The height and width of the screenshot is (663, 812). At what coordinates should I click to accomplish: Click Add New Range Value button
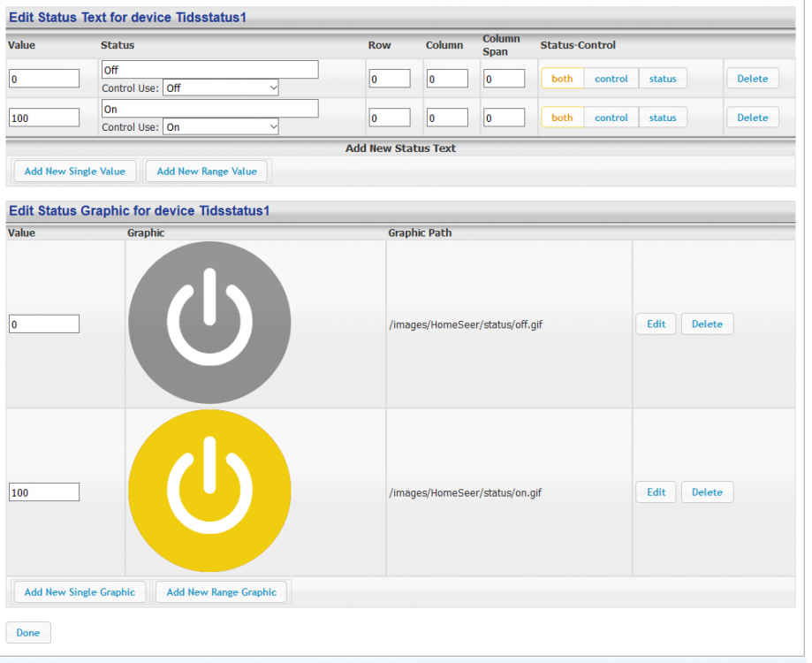click(x=207, y=171)
